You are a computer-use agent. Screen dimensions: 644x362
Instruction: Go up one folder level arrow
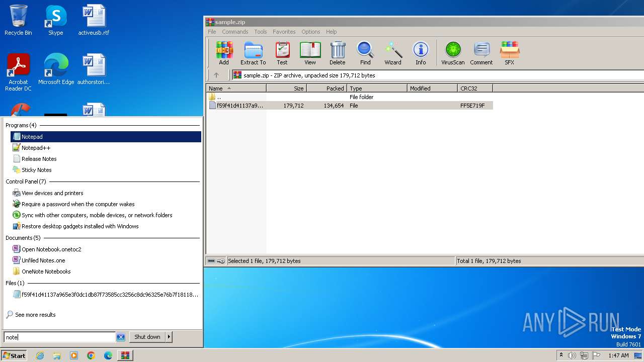point(216,75)
